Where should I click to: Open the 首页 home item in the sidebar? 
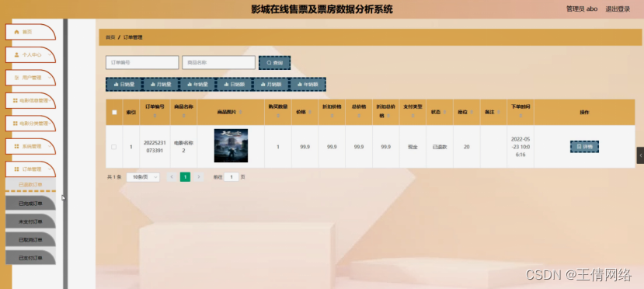(30, 32)
